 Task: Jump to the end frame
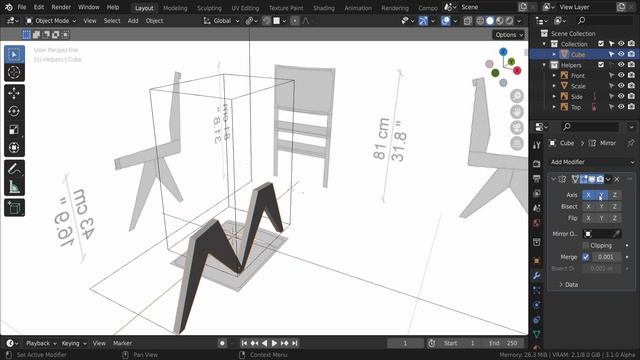point(295,343)
